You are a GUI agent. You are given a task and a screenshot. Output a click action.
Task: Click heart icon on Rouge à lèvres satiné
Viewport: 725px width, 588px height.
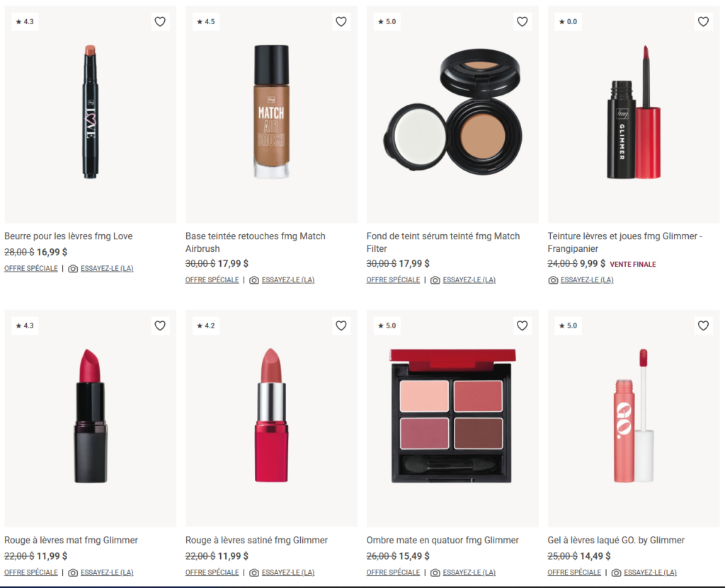341,326
